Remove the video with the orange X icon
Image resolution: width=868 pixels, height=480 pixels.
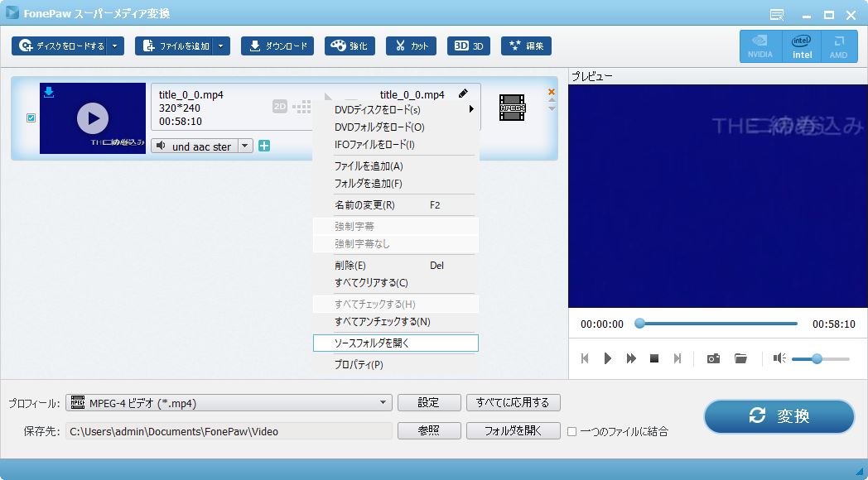[552, 92]
